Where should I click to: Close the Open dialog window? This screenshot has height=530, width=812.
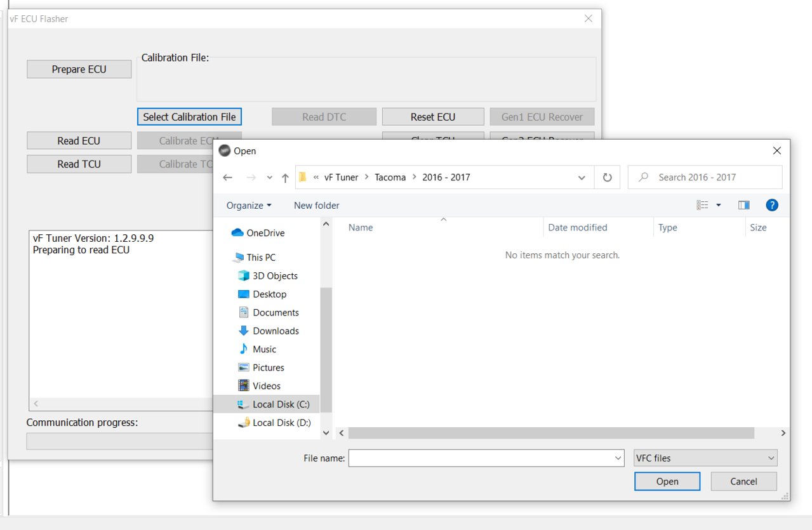[776, 151]
